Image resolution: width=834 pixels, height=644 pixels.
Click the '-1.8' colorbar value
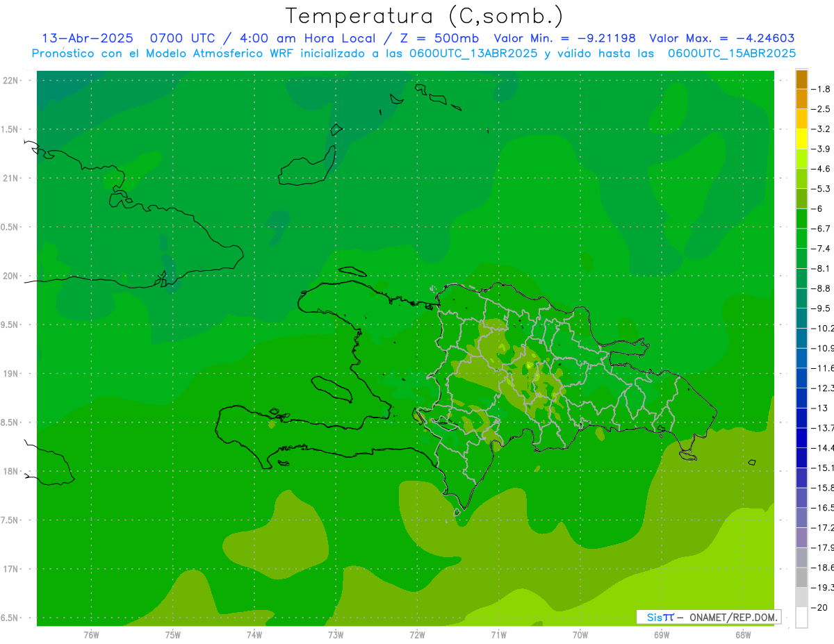click(821, 89)
